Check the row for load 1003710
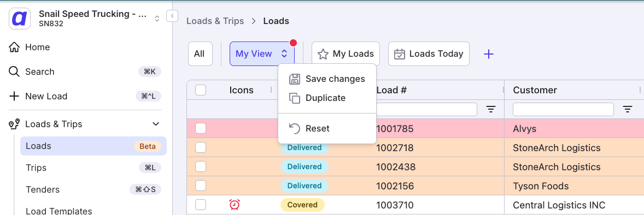The height and width of the screenshot is (215, 644). pos(201,204)
